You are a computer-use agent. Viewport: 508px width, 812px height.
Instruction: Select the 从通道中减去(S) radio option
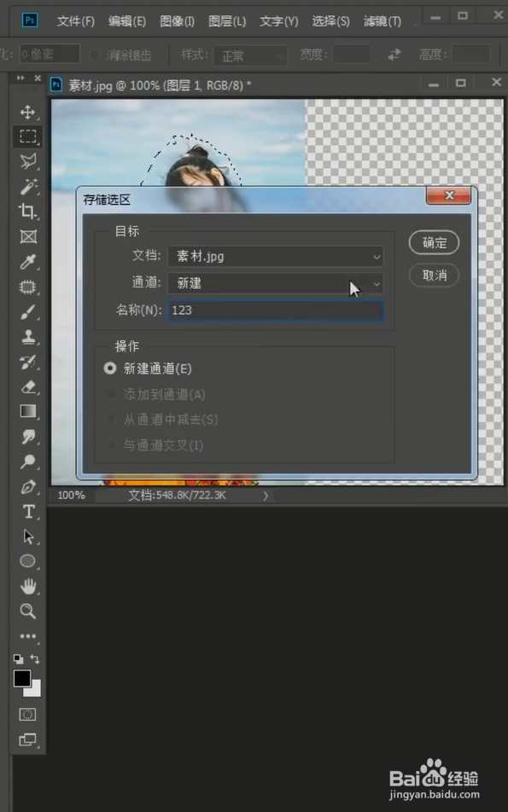coord(110,419)
